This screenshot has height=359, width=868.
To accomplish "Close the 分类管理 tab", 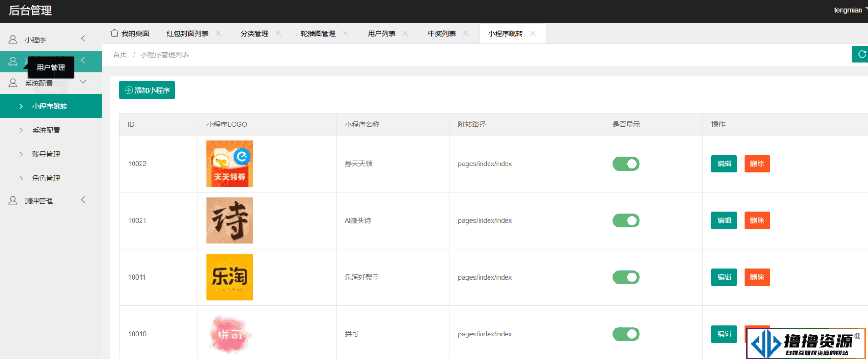I will 278,33.
